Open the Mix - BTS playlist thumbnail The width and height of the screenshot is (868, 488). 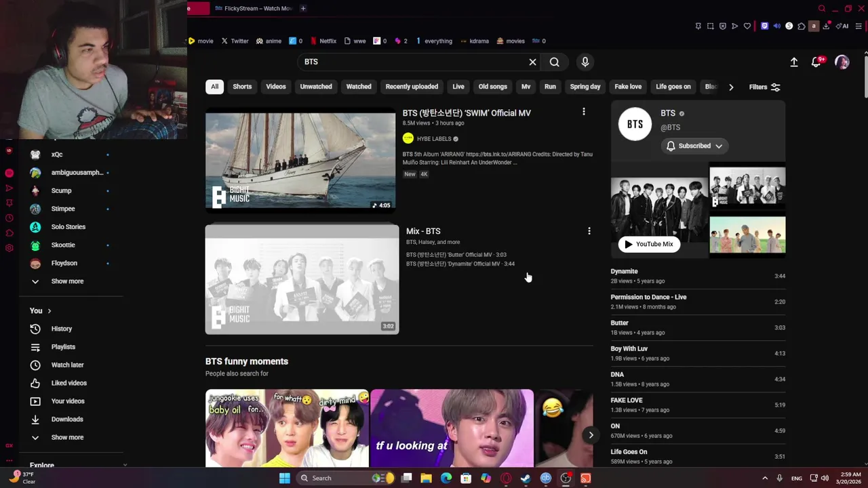[302, 279]
